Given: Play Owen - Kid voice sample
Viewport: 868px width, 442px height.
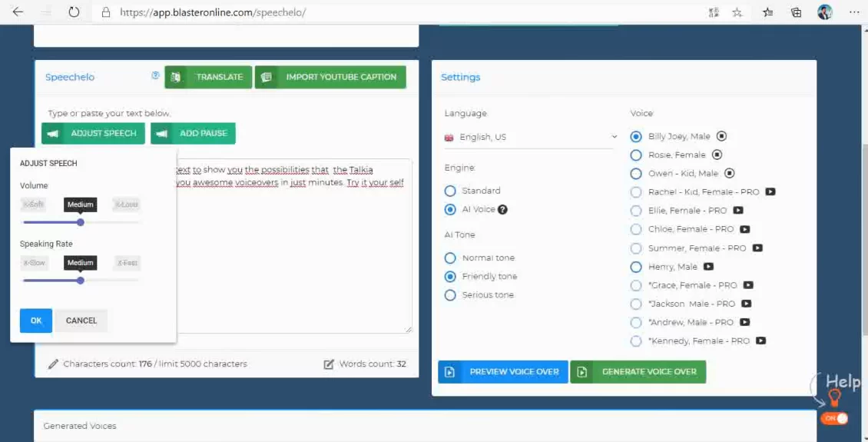Looking at the screenshot, I should (730, 174).
